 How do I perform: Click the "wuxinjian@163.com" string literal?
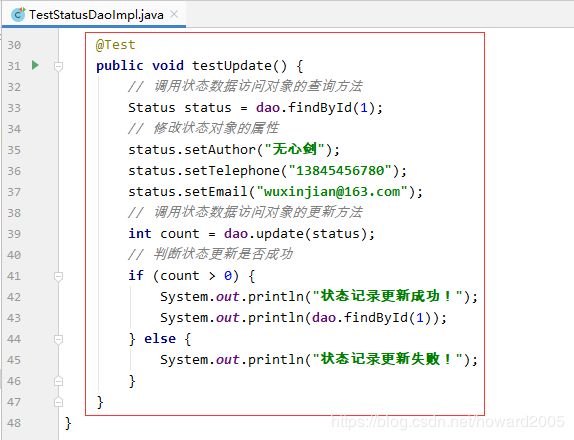[x=332, y=192]
